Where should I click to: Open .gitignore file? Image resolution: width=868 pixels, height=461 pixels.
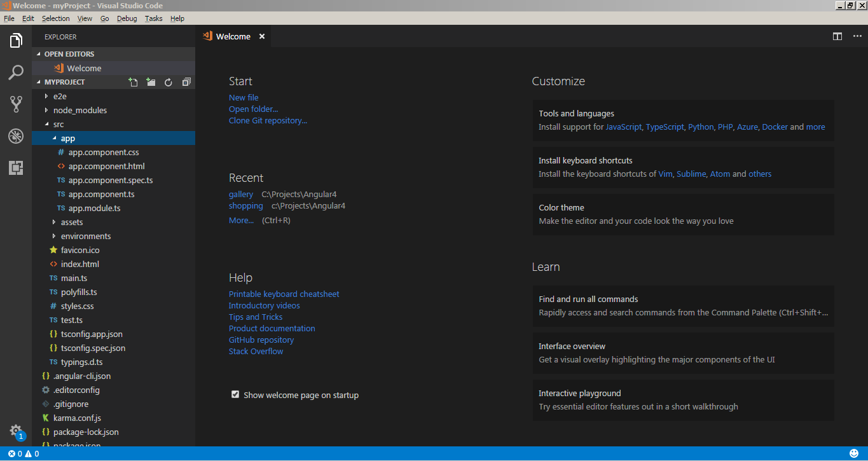coord(71,404)
